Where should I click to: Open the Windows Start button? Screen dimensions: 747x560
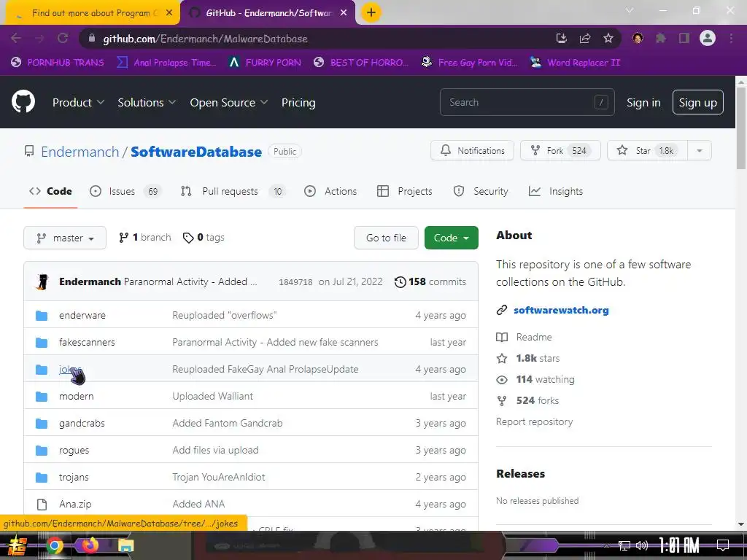tap(18, 545)
